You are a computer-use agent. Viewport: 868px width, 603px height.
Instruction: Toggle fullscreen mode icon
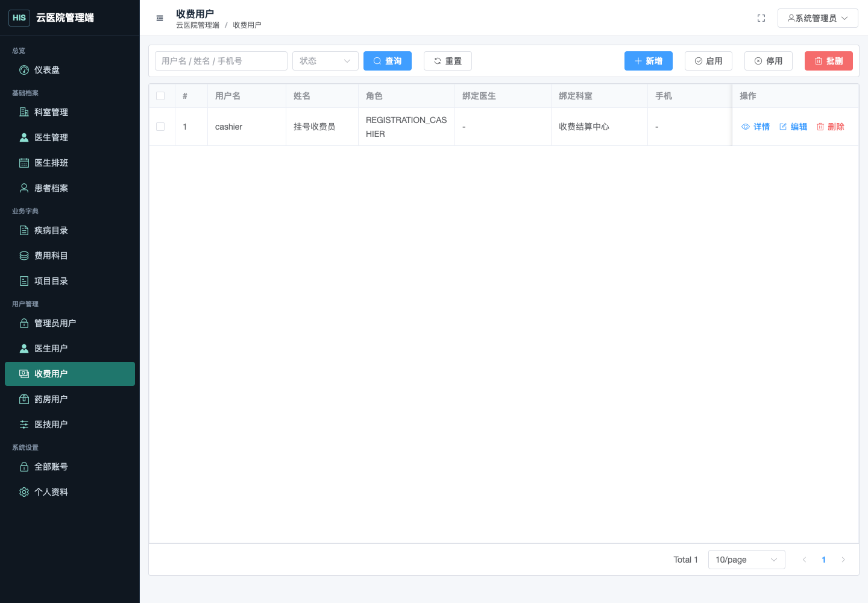point(761,18)
